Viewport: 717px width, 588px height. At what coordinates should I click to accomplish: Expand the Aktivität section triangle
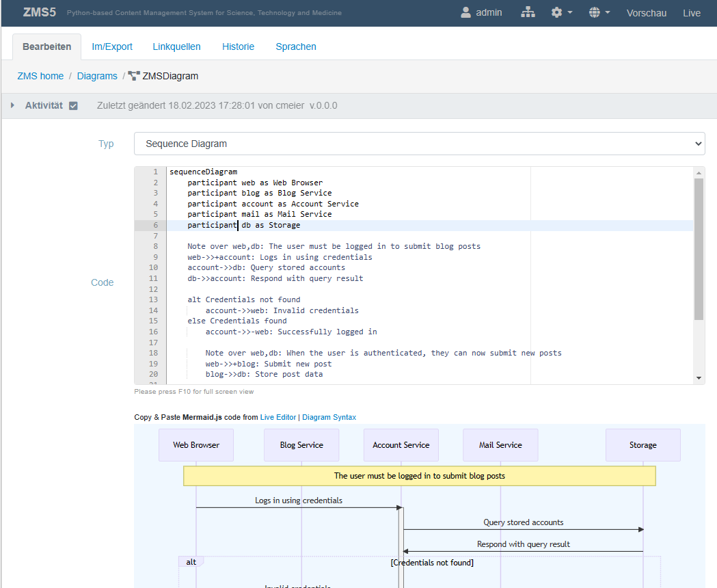click(12, 105)
